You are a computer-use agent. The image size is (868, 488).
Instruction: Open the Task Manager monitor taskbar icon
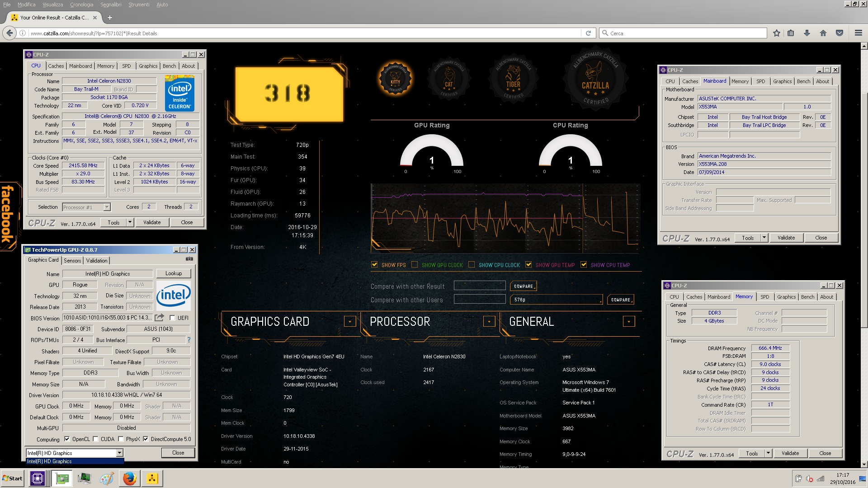pos(84,478)
